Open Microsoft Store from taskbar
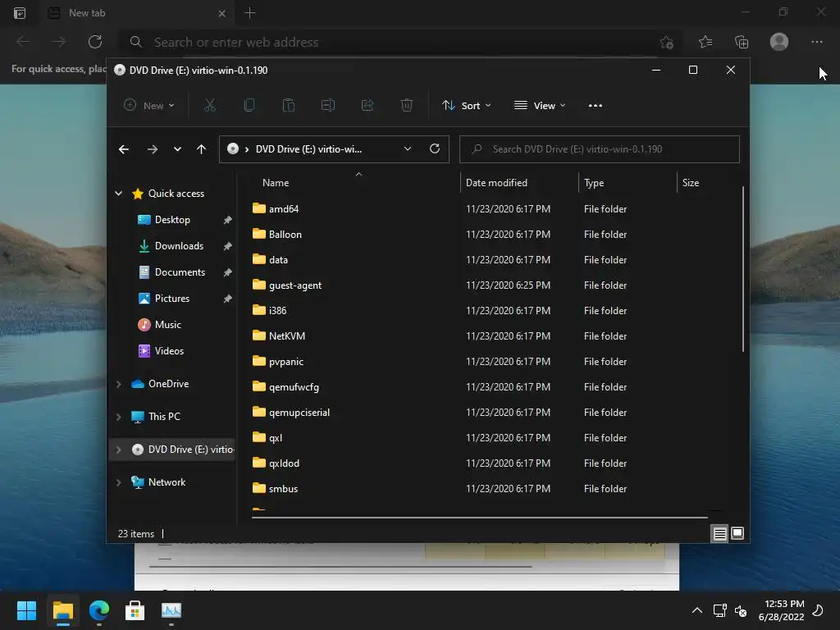 (x=135, y=610)
